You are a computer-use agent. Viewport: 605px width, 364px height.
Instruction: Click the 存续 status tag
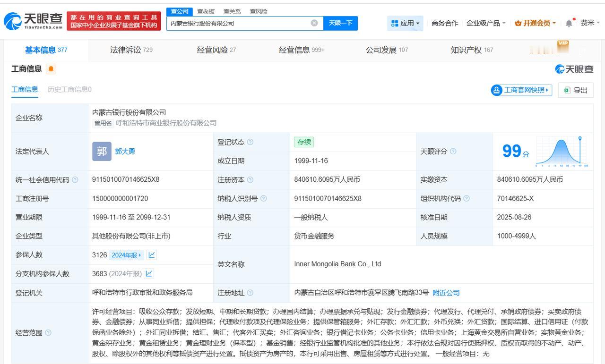(303, 142)
